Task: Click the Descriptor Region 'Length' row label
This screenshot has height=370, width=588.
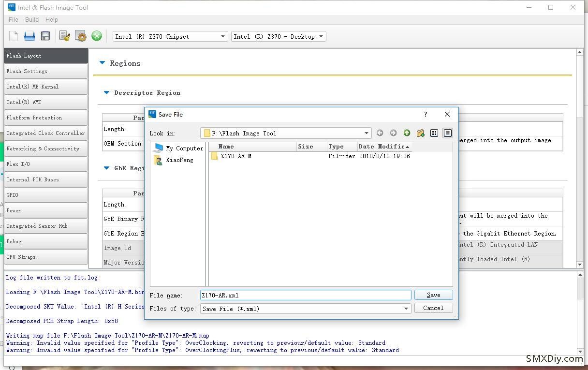Action: (x=114, y=129)
